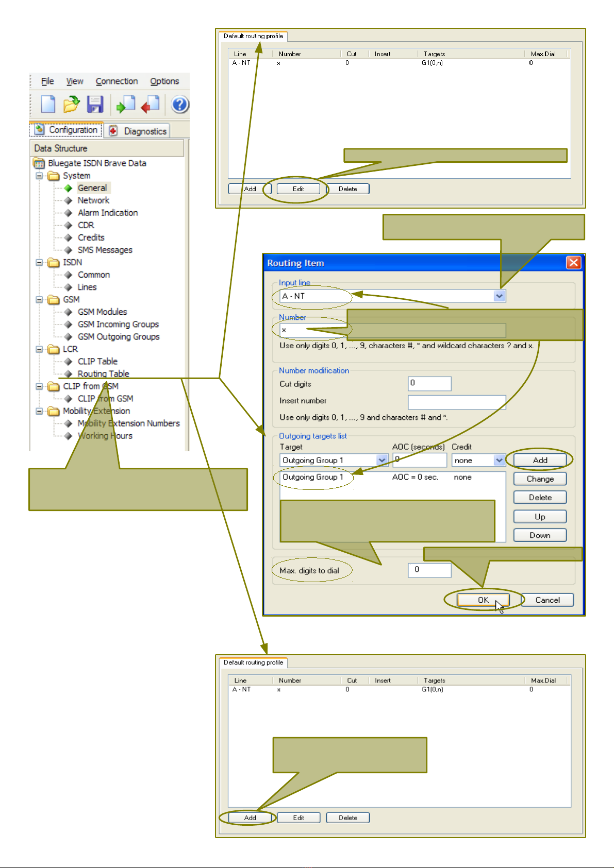This screenshot has height=868, width=614.
Task: Click Edit in bottom routing profile panel
Action: pos(298,818)
